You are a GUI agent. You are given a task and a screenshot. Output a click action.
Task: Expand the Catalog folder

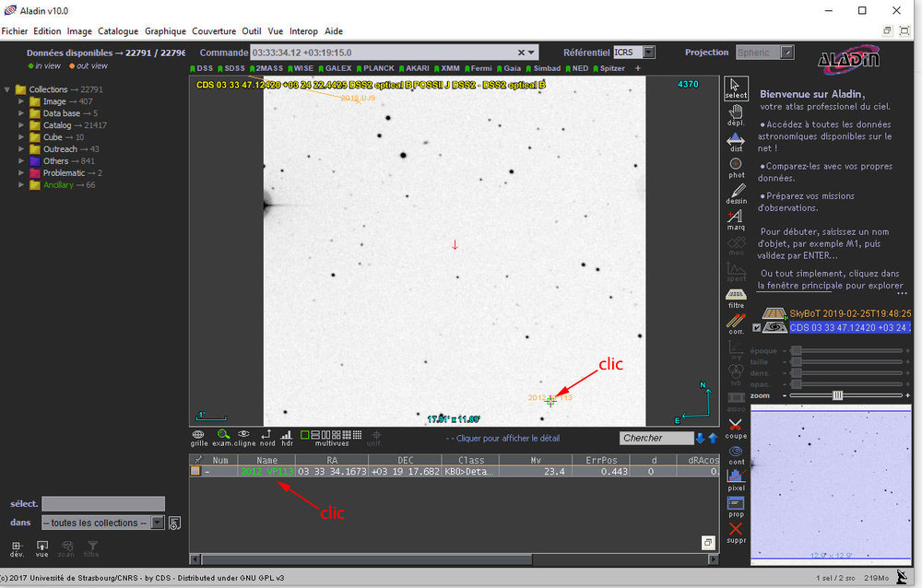coord(21,125)
